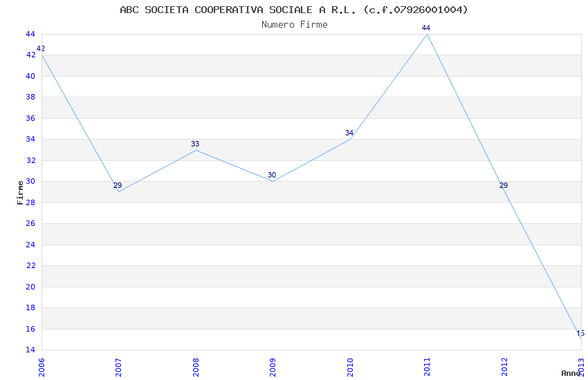Click the x-axis year label 2010
Image resolution: width=588 pixels, height=380 pixels.
click(x=350, y=367)
